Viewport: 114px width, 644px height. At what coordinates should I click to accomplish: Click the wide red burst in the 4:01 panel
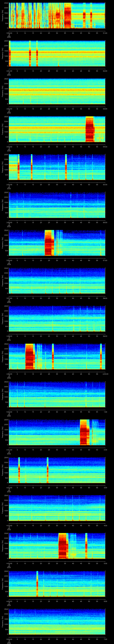tap(85, 432)
